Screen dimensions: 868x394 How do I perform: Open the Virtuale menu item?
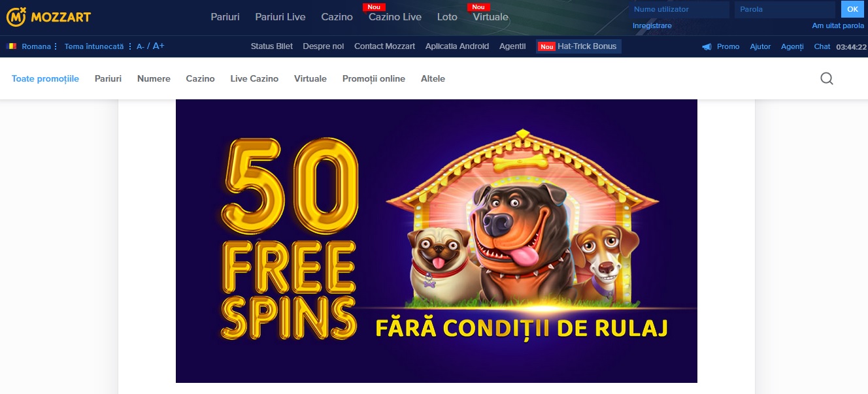pyautogui.click(x=490, y=17)
